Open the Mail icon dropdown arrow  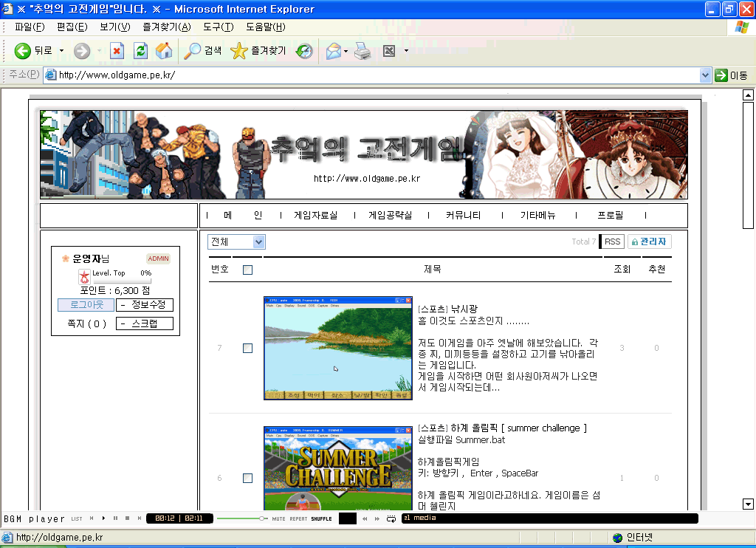(345, 51)
